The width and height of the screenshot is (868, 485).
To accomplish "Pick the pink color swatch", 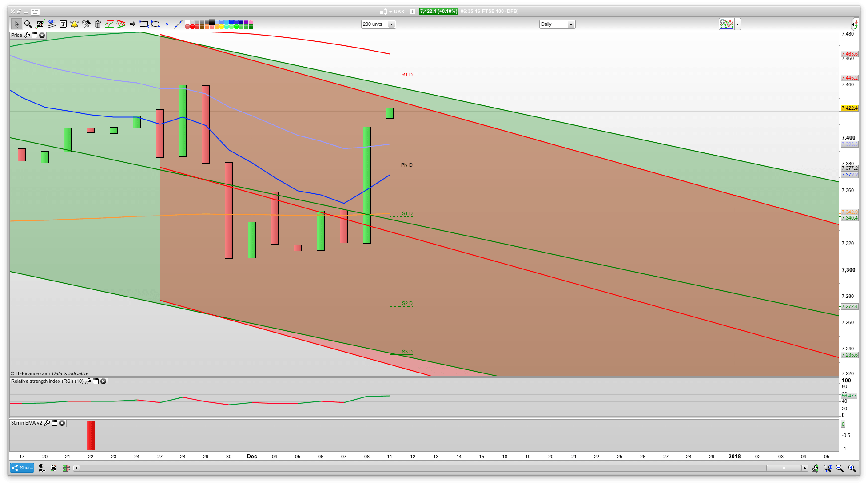I will click(x=251, y=22).
